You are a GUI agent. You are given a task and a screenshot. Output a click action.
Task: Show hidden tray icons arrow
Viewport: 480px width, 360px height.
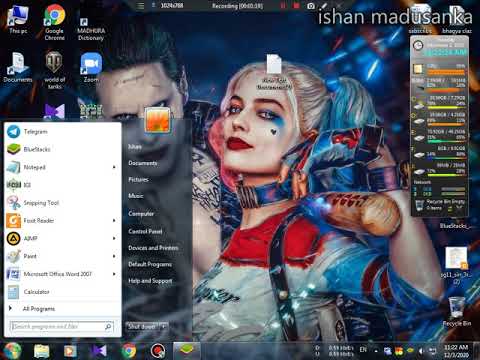376,351
